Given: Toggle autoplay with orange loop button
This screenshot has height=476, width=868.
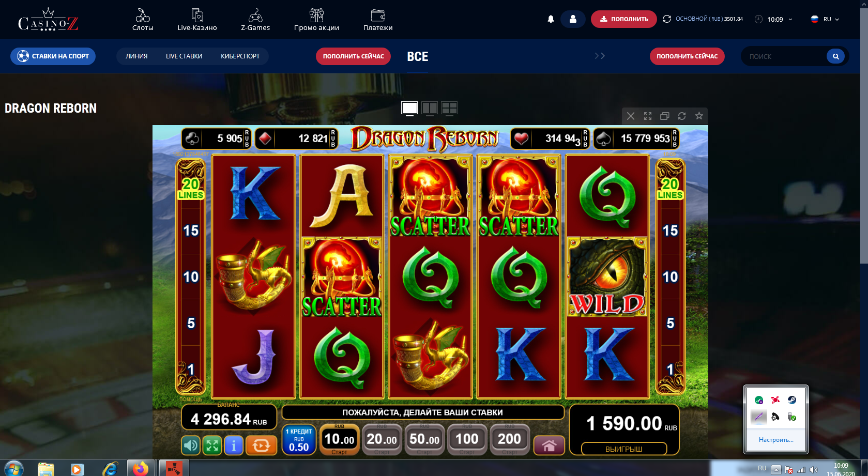Looking at the screenshot, I should coord(261,445).
